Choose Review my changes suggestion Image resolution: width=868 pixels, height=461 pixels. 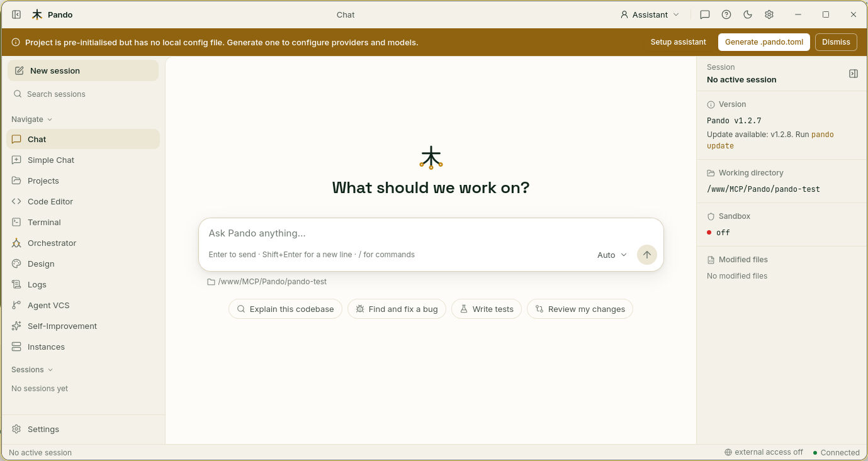tap(580, 309)
